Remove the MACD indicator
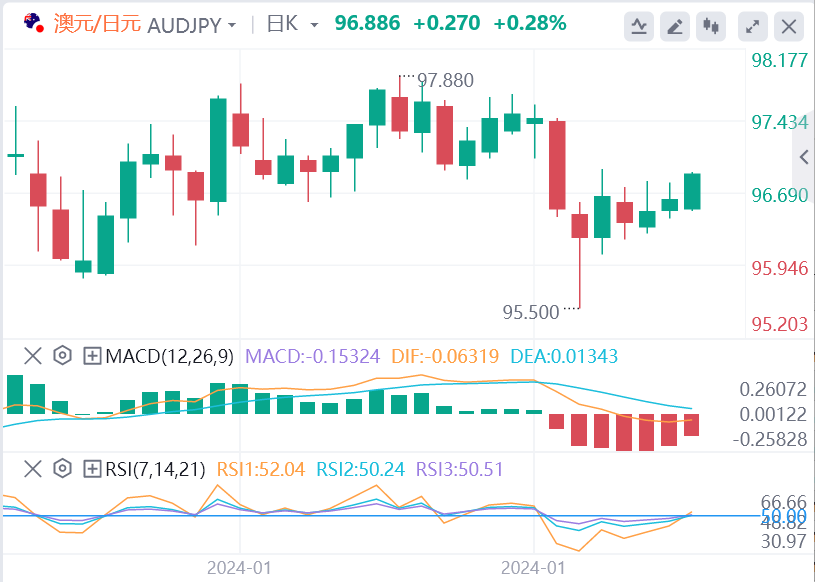Screen dimensions: 815x582 [33, 356]
